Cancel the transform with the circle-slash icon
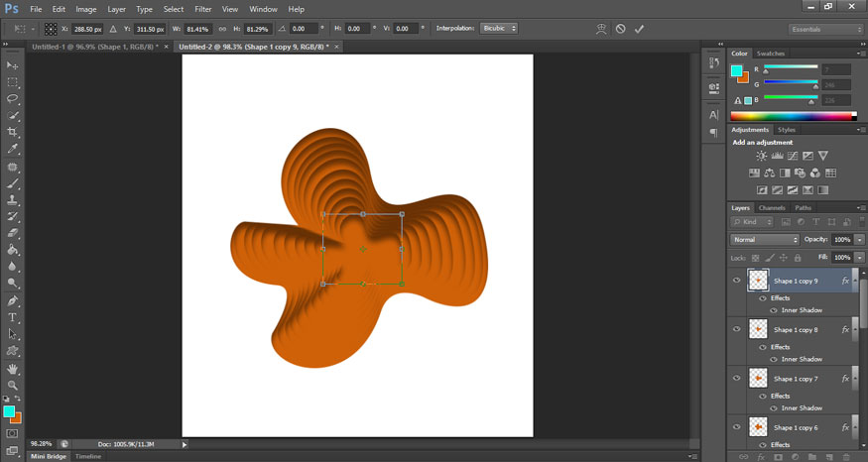 point(621,29)
